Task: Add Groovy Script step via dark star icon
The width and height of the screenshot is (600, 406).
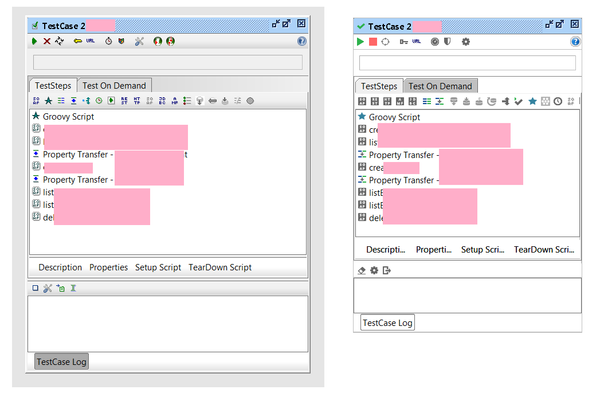Action: pyautogui.click(x=49, y=101)
